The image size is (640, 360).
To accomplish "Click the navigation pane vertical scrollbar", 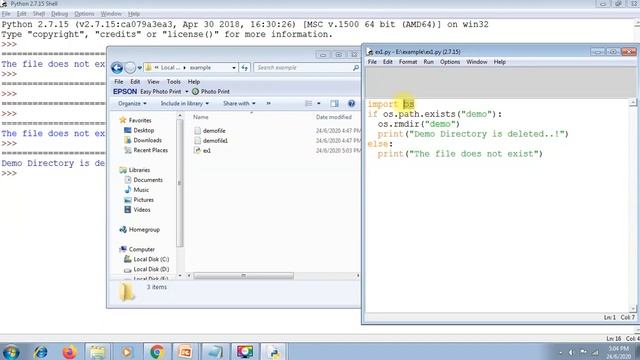I will tap(180, 183).
